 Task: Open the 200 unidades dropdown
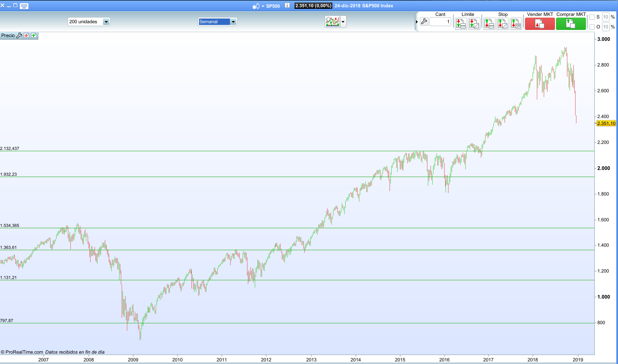point(106,22)
